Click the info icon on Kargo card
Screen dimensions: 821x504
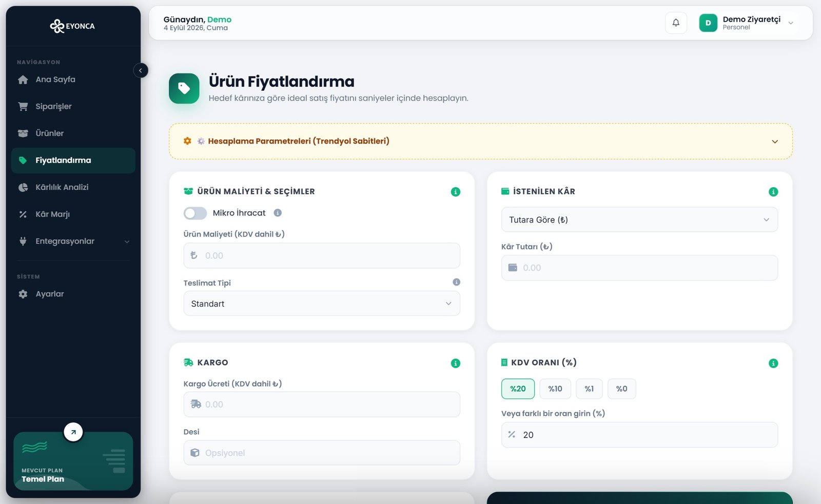tap(455, 363)
